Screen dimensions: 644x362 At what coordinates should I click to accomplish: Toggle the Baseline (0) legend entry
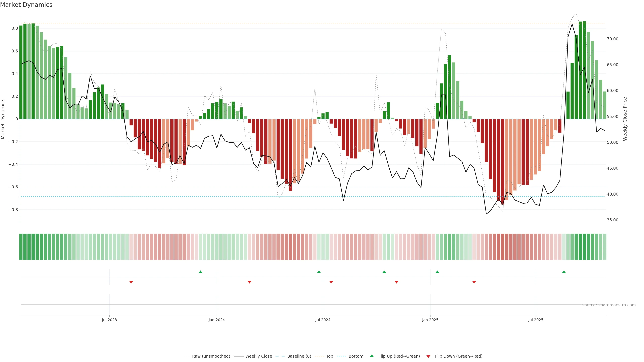coord(299,356)
